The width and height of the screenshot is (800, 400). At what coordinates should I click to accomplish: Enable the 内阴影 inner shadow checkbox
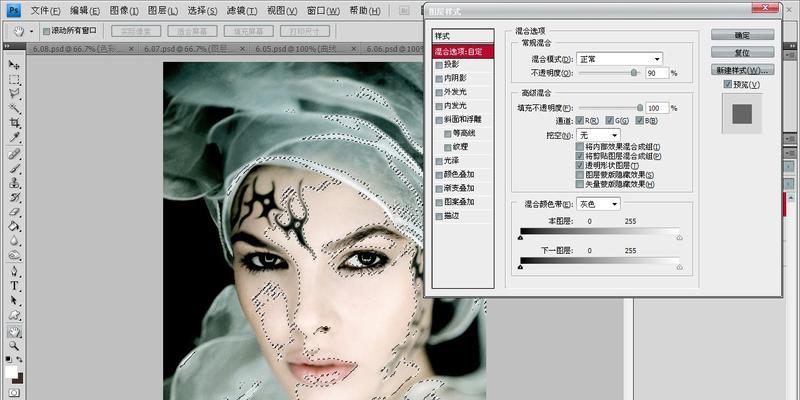tap(439, 79)
